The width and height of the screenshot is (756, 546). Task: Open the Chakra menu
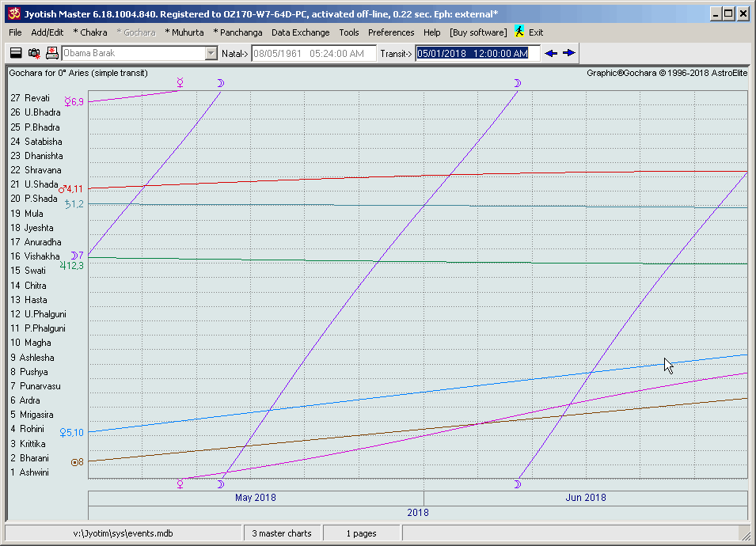click(x=90, y=32)
